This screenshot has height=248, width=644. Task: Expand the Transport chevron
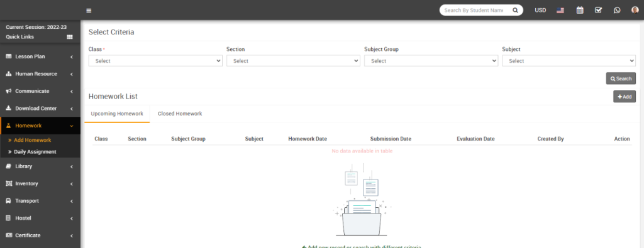click(x=72, y=202)
